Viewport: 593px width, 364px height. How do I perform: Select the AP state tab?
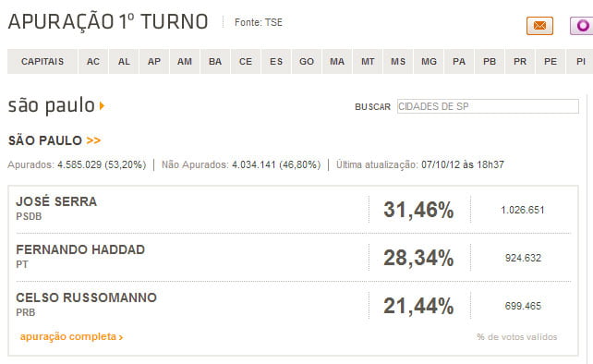(154, 61)
